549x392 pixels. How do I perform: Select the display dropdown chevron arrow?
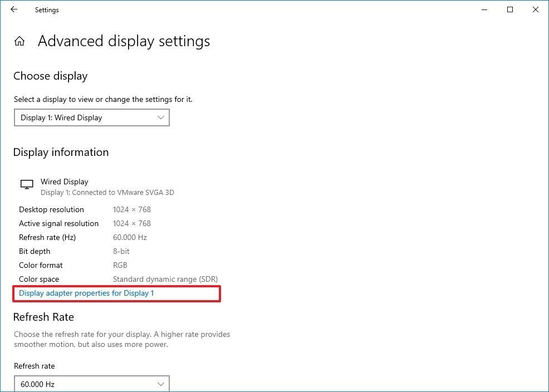(x=161, y=117)
